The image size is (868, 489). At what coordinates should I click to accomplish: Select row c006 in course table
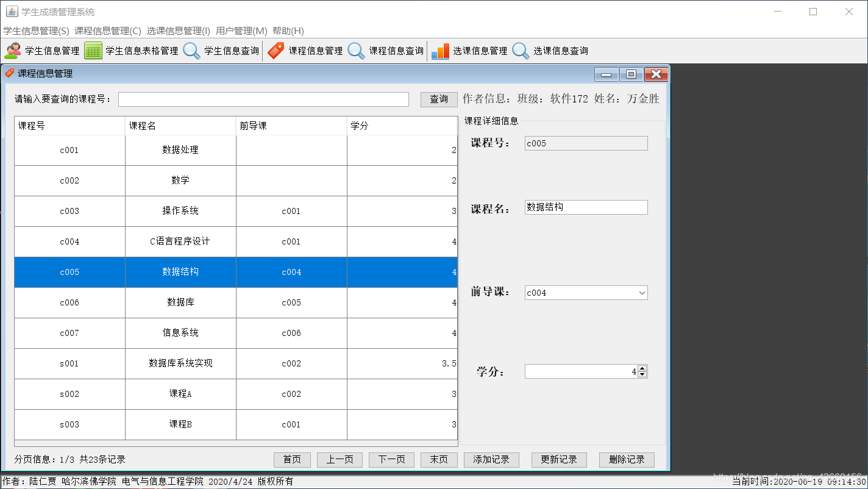pos(236,302)
